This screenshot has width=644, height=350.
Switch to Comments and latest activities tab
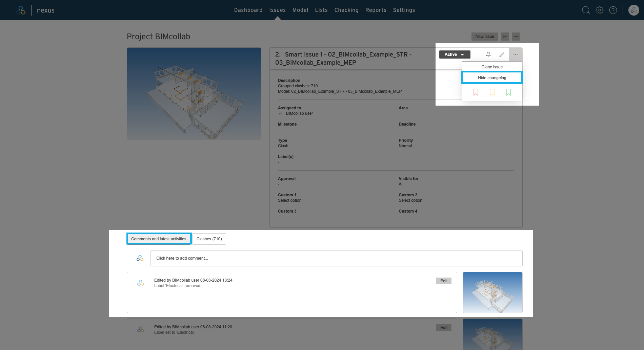(x=159, y=239)
